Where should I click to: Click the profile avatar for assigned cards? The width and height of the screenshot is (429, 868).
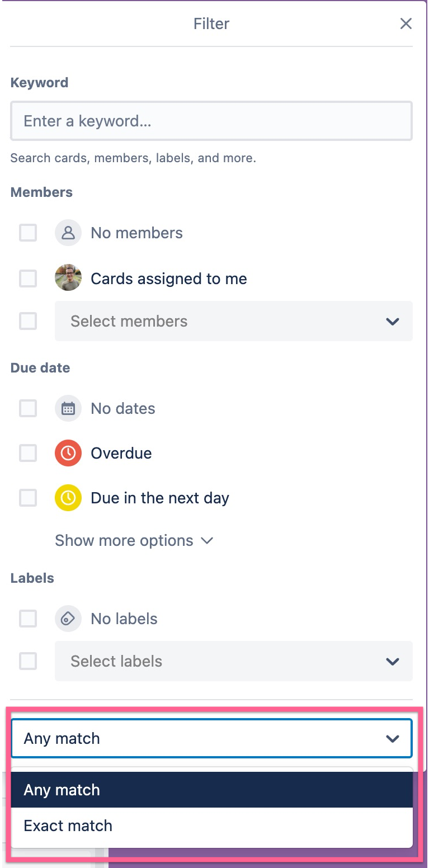coord(68,278)
